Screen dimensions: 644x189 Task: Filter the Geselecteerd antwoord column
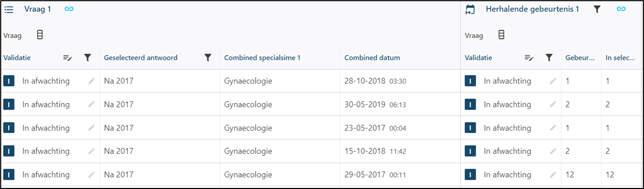pyautogui.click(x=208, y=58)
